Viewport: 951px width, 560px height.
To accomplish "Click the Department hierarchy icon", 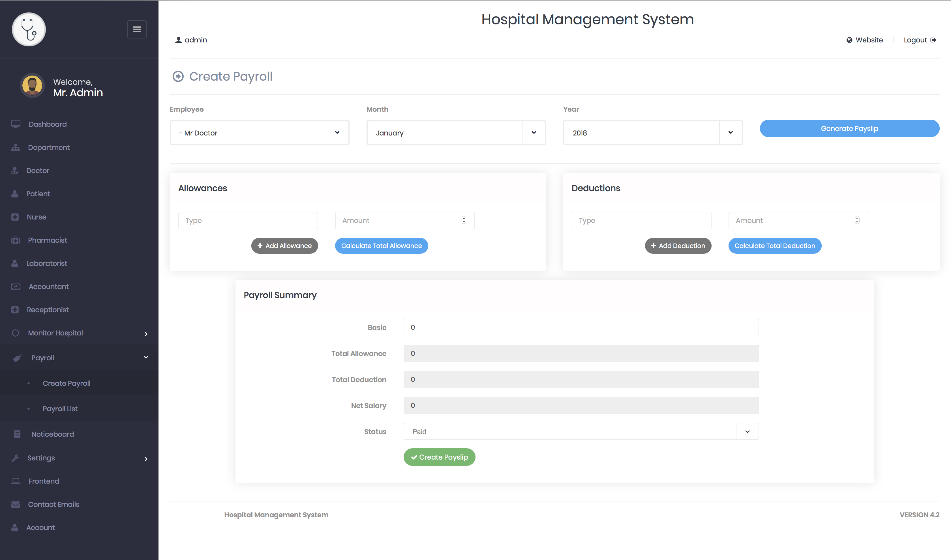I will (16, 148).
